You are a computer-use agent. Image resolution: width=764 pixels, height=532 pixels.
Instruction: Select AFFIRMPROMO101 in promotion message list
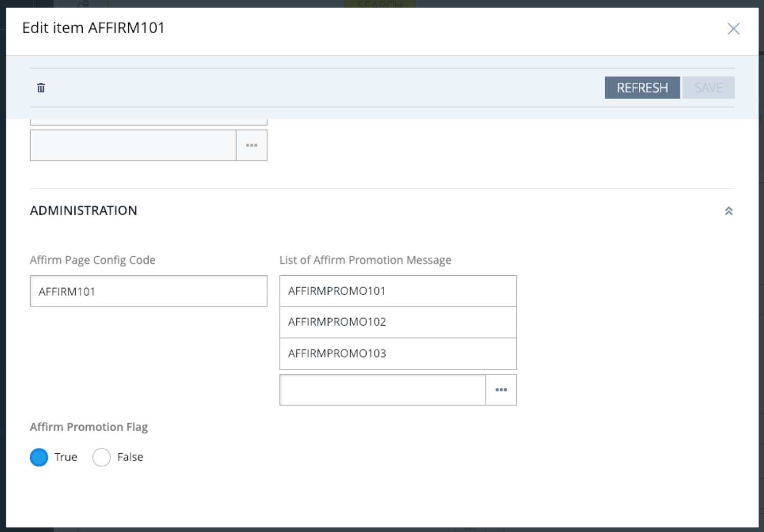coord(398,291)
